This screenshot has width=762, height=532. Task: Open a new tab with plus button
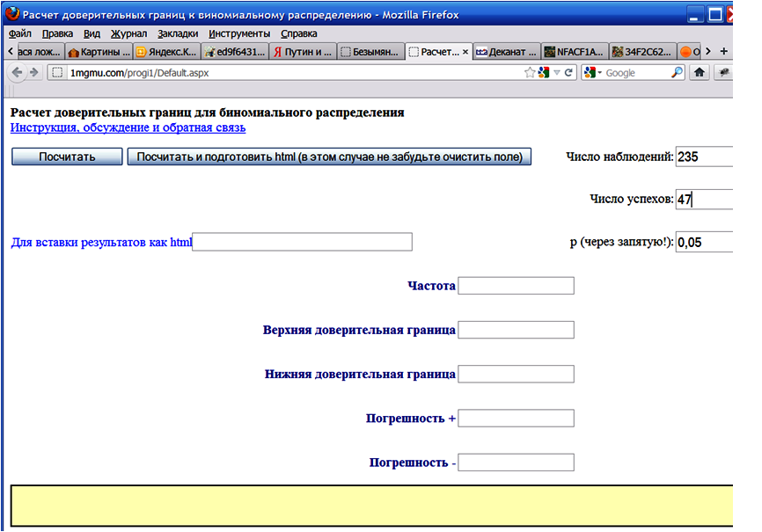pos(723,51)
